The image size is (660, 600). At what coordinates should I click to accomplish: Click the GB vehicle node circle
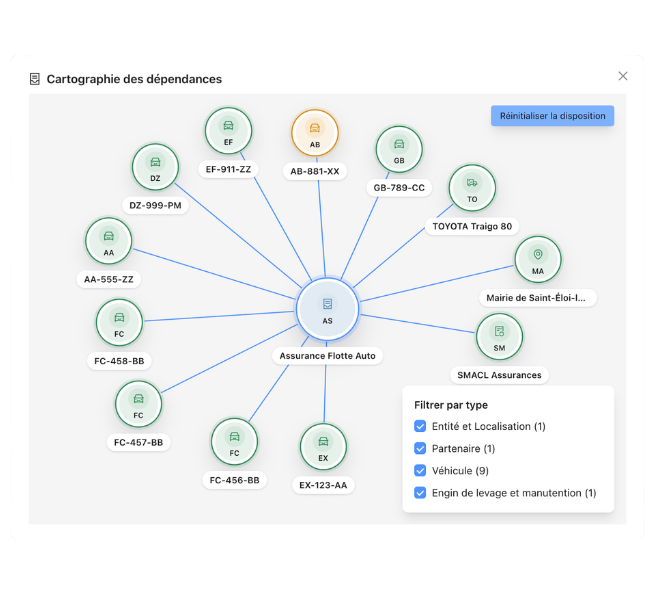(x=399, y=149)
